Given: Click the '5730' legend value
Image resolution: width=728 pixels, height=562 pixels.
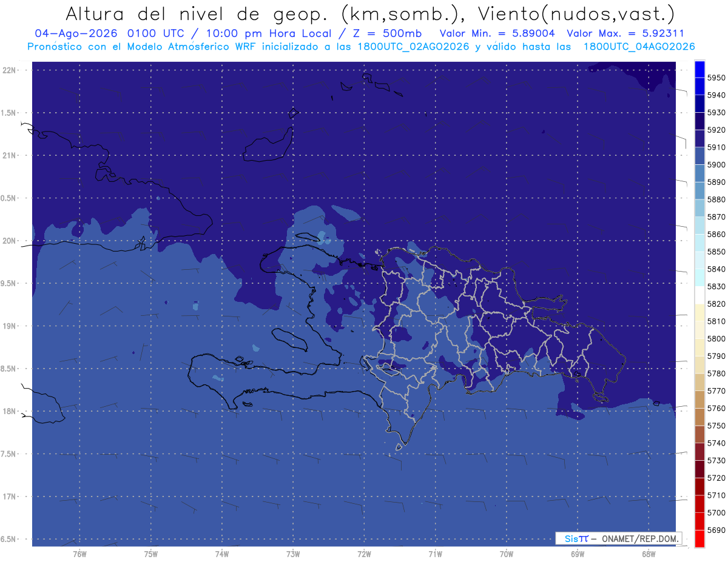Looking at the screenshot, I should (716, 460).
